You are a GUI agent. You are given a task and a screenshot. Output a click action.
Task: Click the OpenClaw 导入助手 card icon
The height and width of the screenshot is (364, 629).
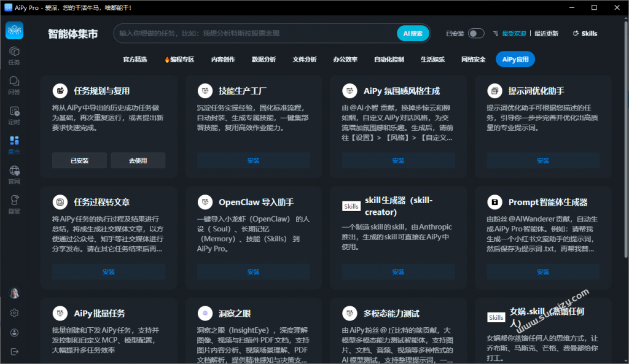(x=205, y=202)
